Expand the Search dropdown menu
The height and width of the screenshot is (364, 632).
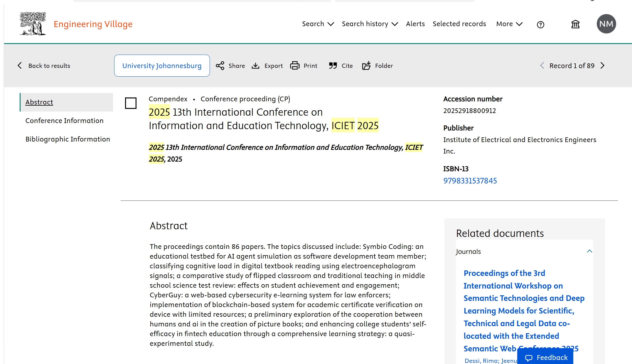(x=318, y=24)
